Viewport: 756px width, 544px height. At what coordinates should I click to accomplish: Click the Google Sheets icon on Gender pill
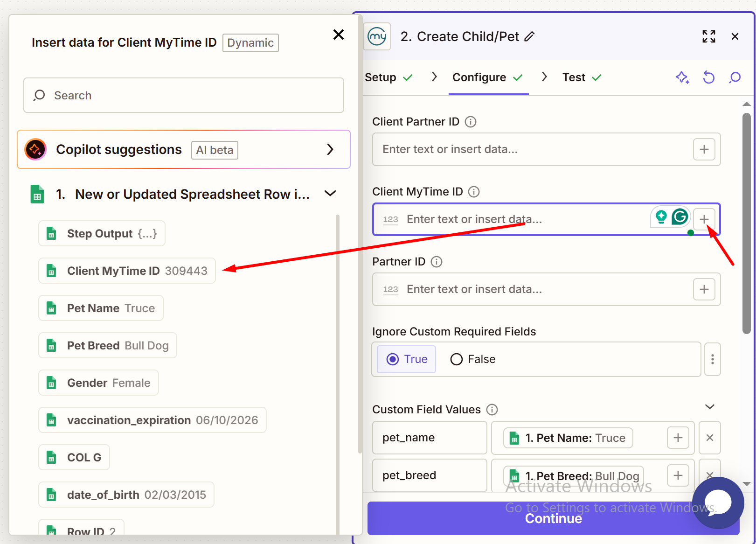coord(51,383)
